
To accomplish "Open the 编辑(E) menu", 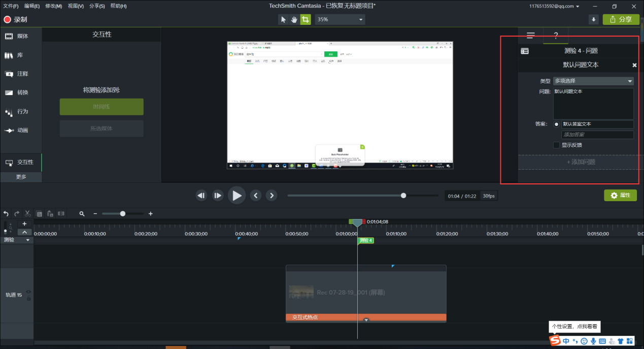I will [32, 6].
